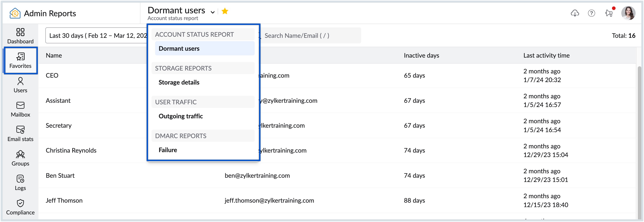Click the Inactive days column header
The height and width of the screenshot is (222, 644).
pos(421,55)
